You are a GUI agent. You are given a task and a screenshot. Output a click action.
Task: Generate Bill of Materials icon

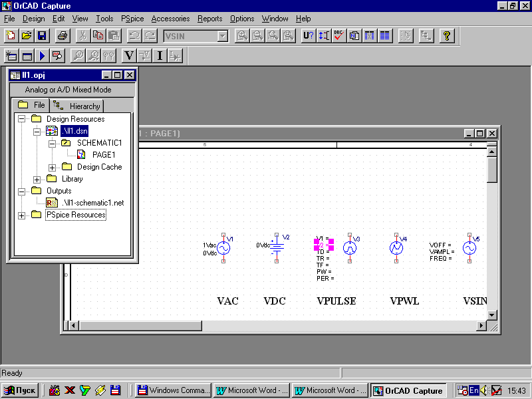tap(385, 36)
